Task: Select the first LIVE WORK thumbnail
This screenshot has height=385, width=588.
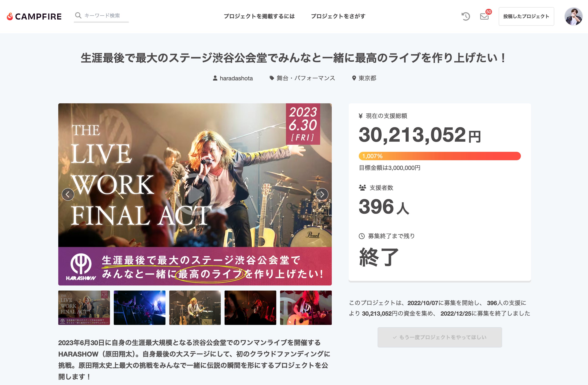Action: point(84,307)
